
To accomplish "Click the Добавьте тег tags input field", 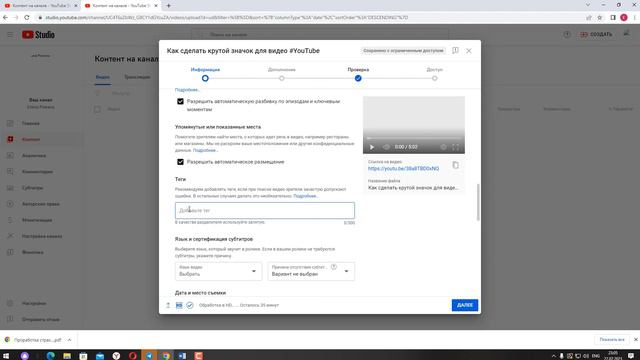I will [x=265, y=211].
